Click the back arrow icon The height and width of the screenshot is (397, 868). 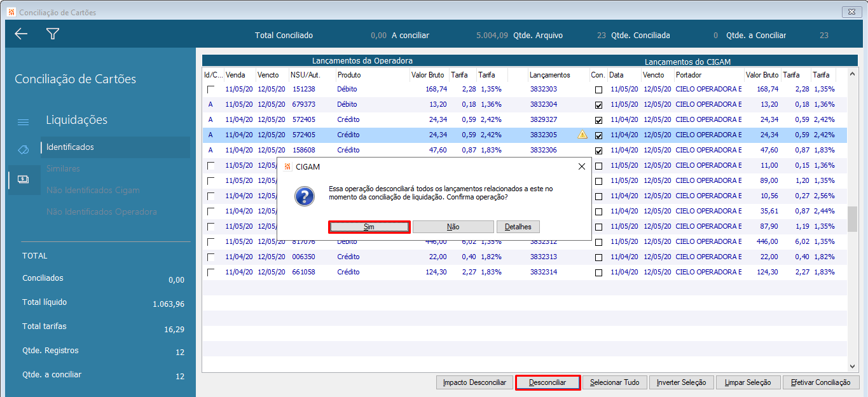tap(21, 34)
